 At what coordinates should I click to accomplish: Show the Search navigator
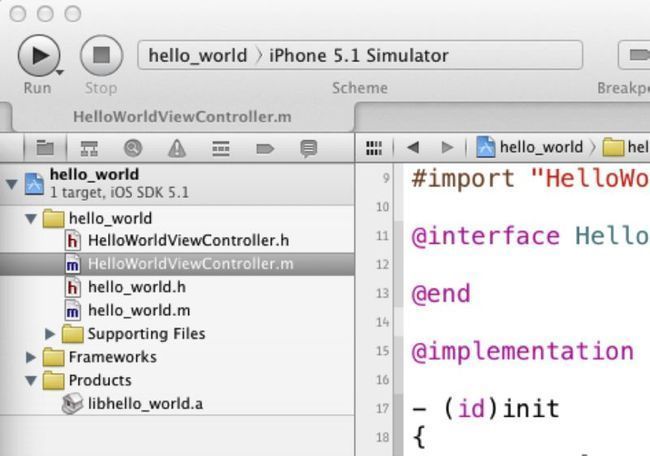[x=133, y=148]
